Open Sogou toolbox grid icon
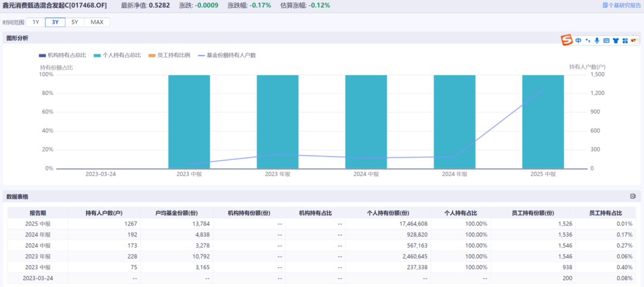 click(x=625, y=41)
